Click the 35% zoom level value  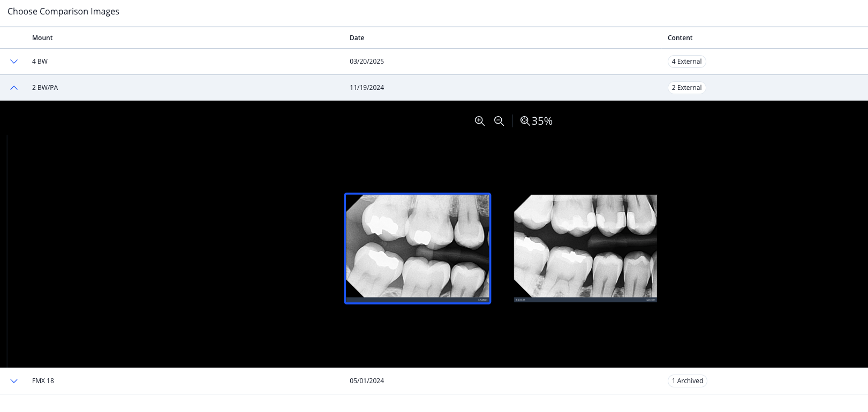tap(542, 121)
